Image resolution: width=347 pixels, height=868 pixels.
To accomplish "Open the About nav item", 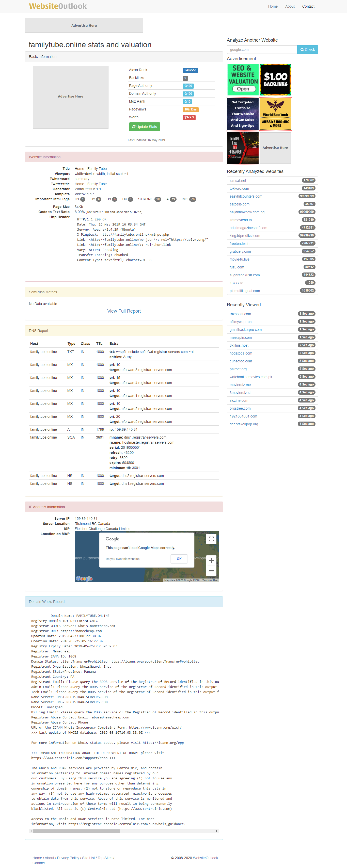I will pos(290,6).
